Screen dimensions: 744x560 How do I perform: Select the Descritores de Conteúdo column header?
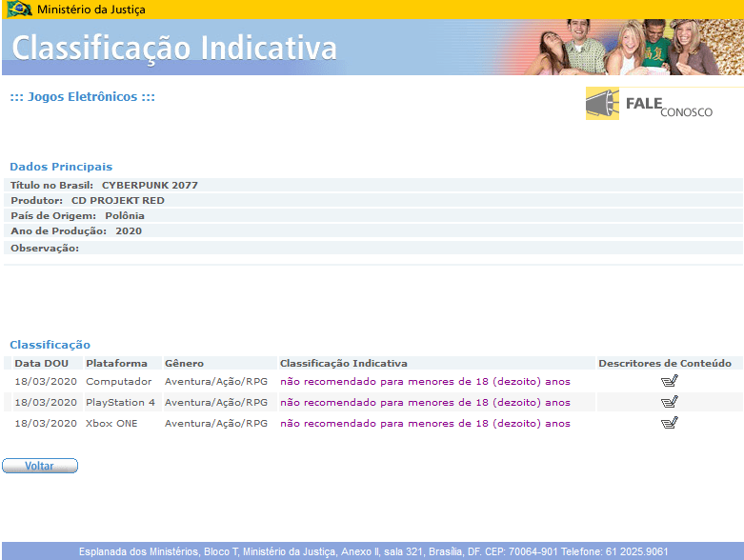coord(665,363)
